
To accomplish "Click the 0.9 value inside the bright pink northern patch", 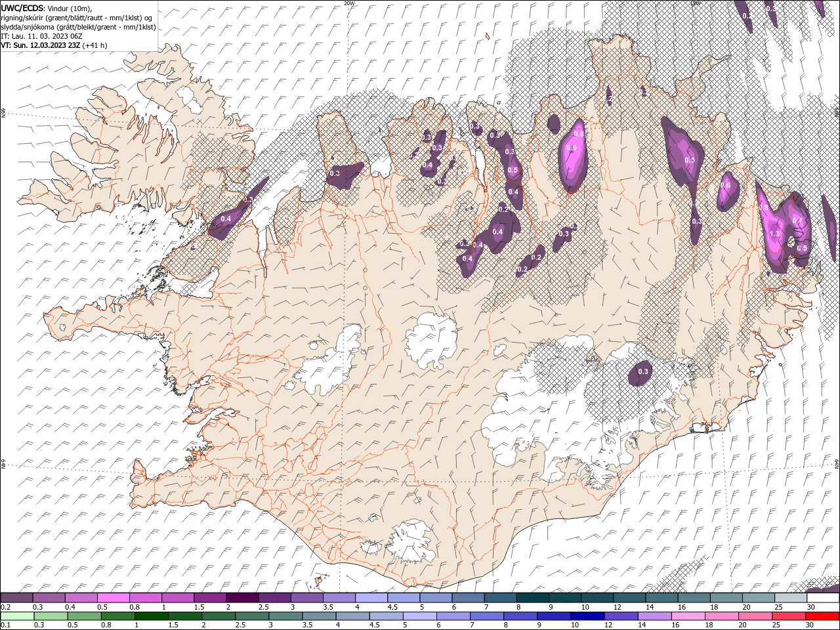I will click(x=571, y=148).
